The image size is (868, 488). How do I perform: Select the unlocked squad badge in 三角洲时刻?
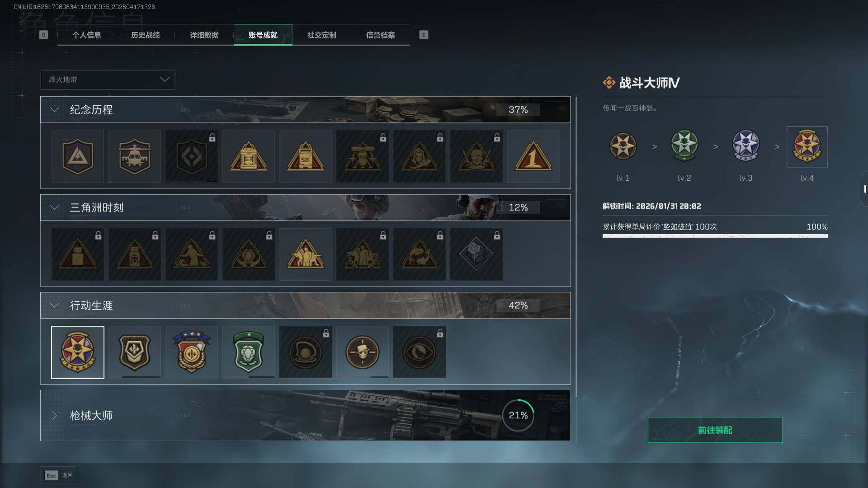(305, 254)
